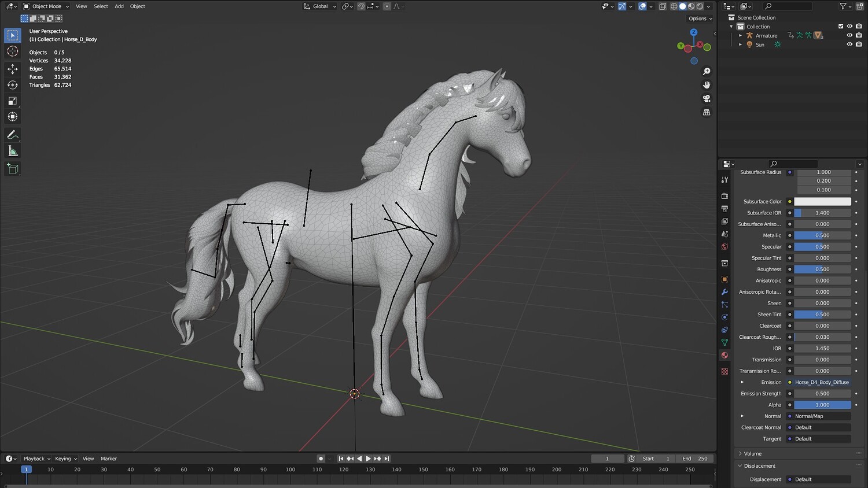Image resolution: width=868 pixels, height=488 pixels.
Task: Open the Object Mode dropdown
Action: tap(46, 6)
